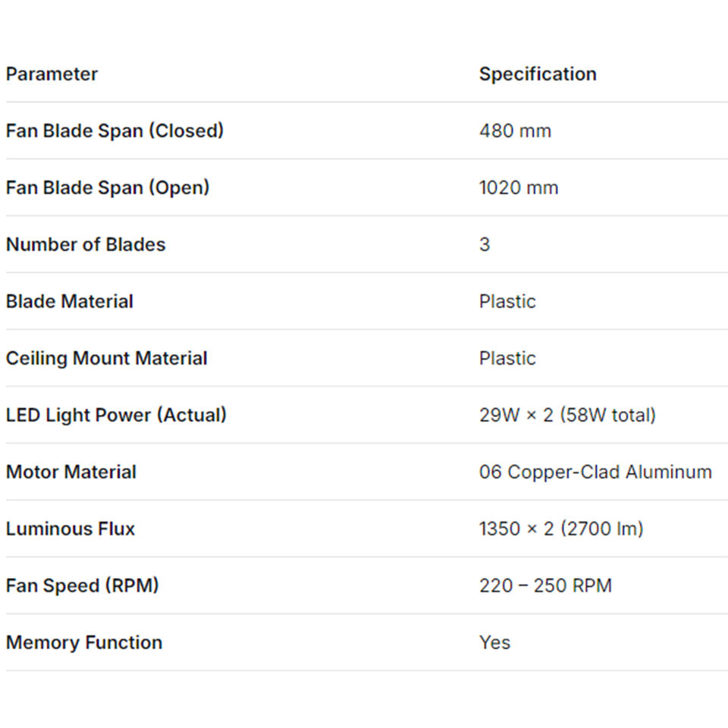Select the Blade Material label
Screen dimensions: 728x728
(70, 301)
